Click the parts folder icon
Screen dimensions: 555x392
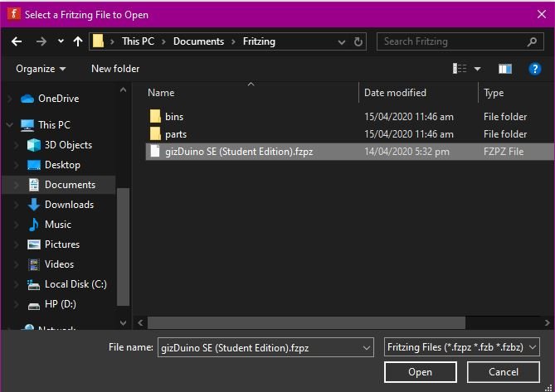[155, 133]
